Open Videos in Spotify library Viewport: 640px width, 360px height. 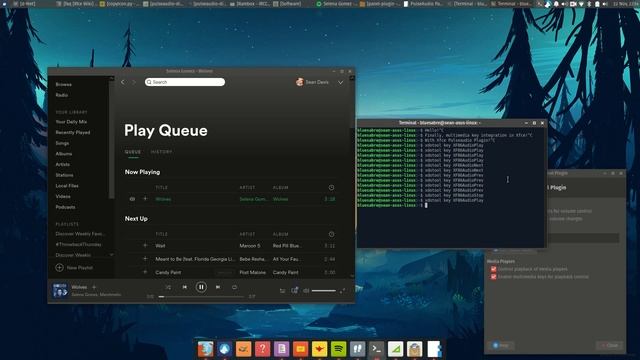coord(63,196)
